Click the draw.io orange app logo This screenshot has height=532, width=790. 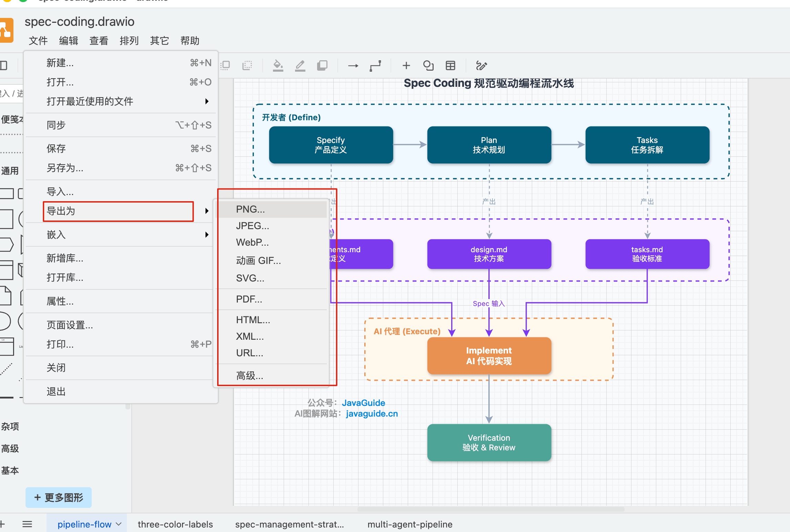coord(6,30)
